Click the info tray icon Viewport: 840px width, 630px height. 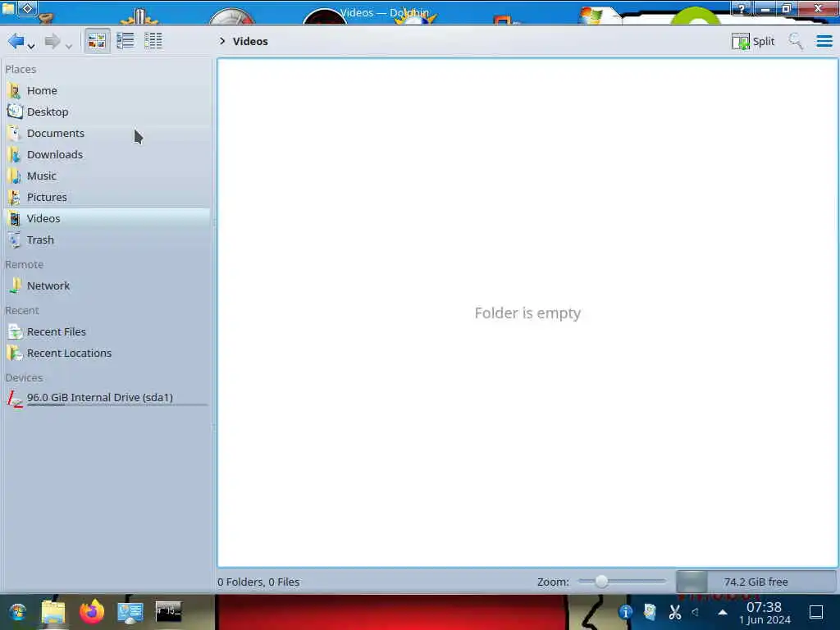(x=624, y=612)
